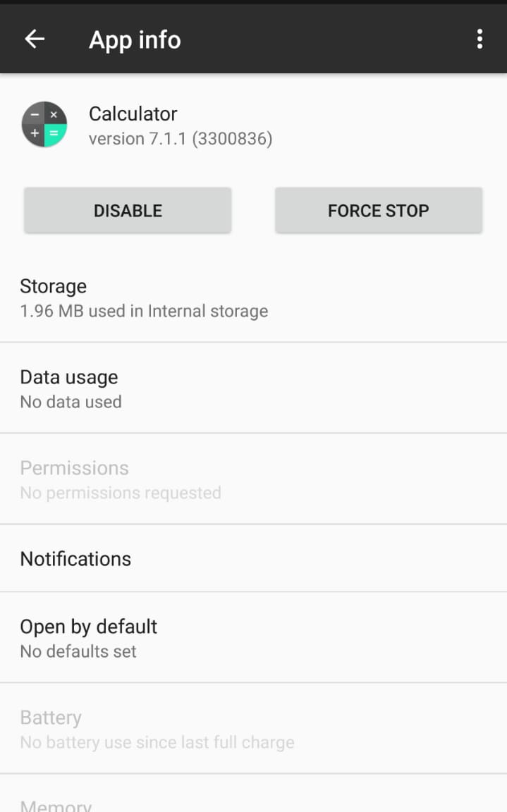This screenshot has width=507, height=812.
Task: Open the Storage settings row
Action: coord(253,297)
